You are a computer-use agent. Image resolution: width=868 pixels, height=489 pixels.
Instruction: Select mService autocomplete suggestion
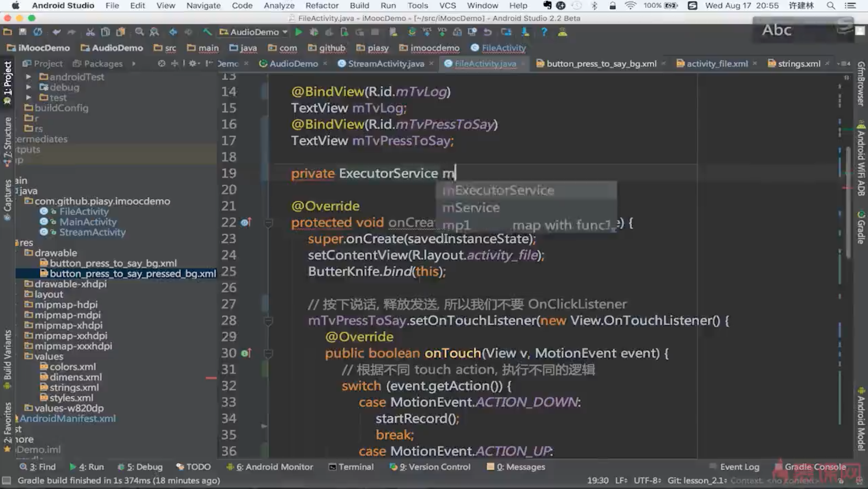click(526, 207)
